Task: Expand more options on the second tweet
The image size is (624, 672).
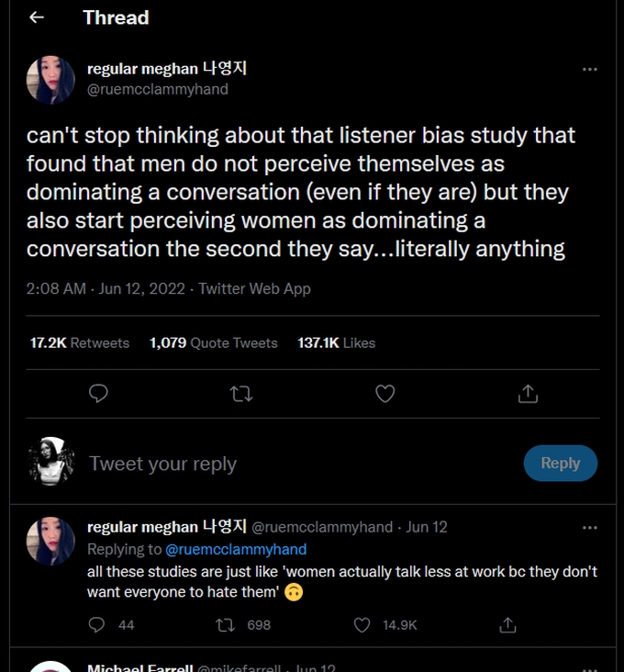Action: click(x=590, y=528)
